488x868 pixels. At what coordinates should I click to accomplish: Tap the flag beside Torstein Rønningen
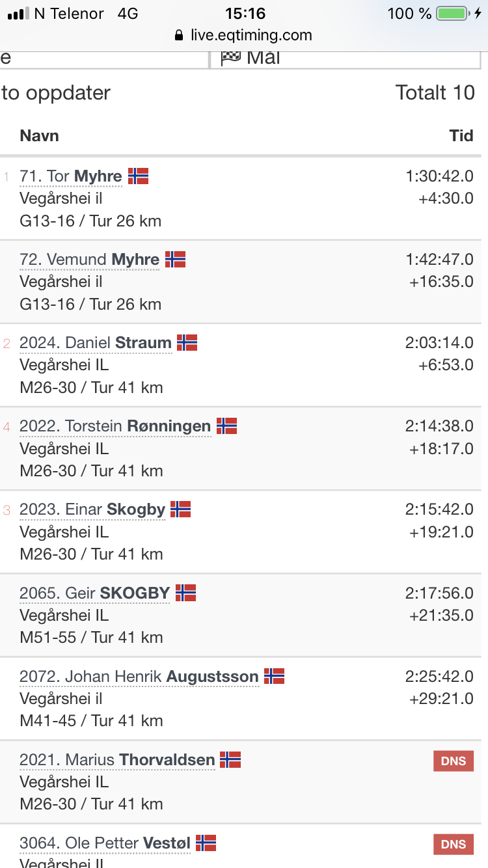(226, 426)
